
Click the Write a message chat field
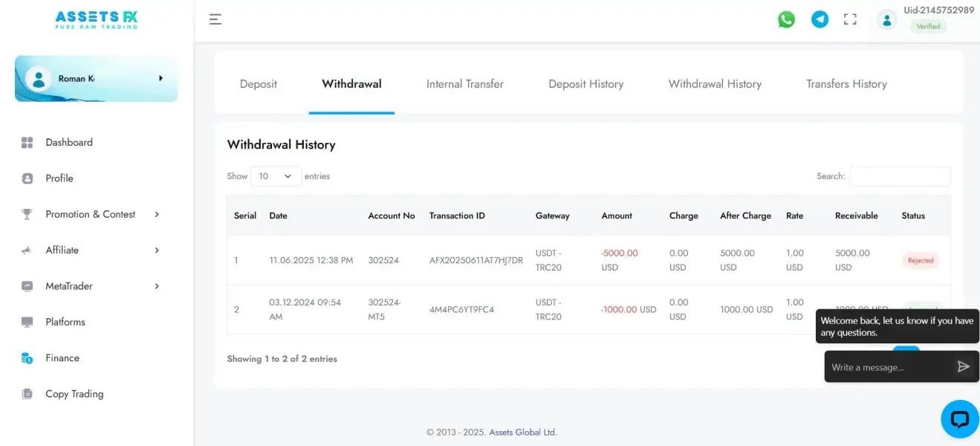[889, 367]
